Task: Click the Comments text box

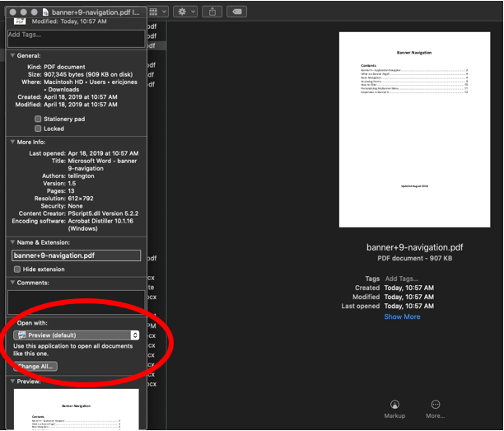Action: (x=77, y=302)
